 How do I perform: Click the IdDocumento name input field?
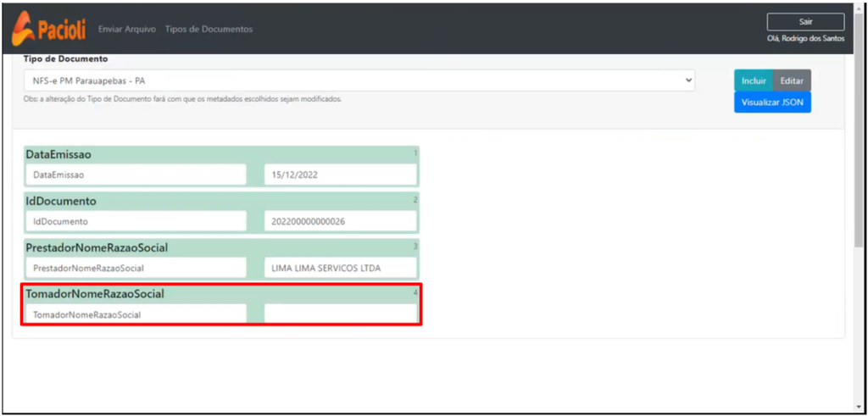pyautogui.click(x=136, y=221)
